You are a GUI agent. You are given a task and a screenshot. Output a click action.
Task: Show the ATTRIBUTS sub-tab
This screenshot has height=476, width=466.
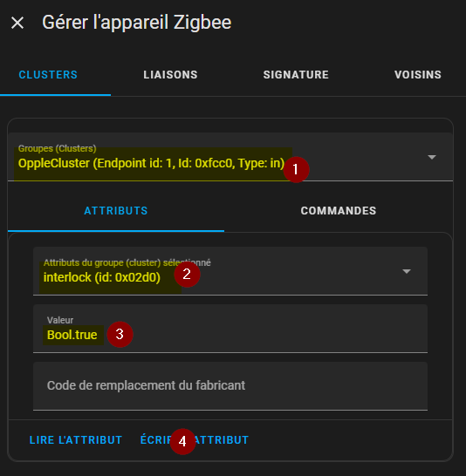click(116, 211)
